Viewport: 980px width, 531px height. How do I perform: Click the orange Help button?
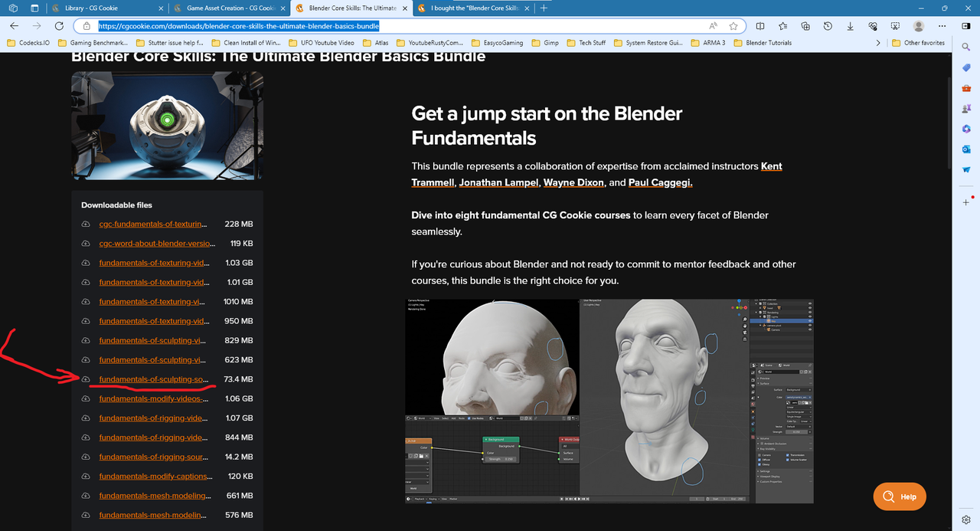coord(900,497)
